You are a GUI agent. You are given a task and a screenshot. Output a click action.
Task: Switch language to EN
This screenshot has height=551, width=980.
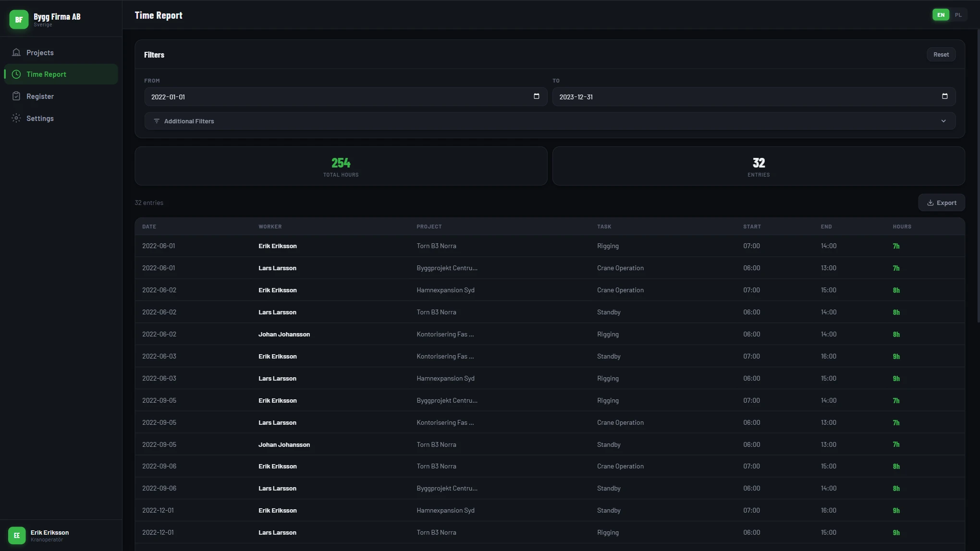(941, 15)
